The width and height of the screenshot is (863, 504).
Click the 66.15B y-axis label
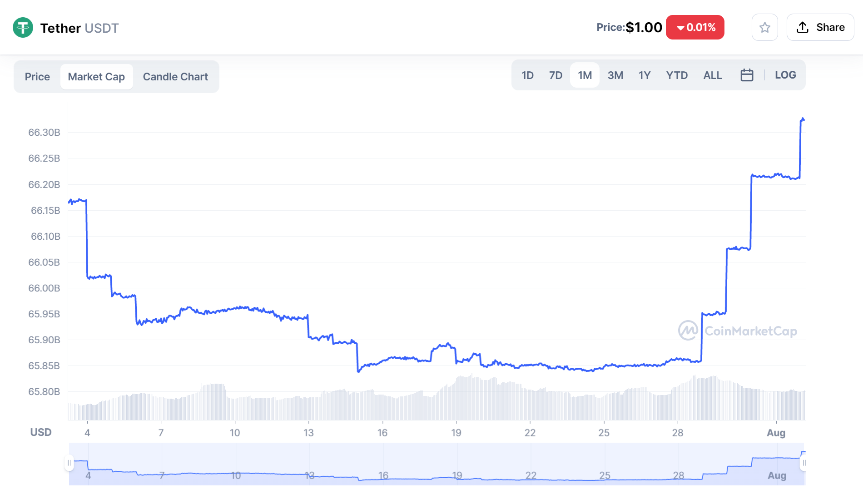(45, 211)
